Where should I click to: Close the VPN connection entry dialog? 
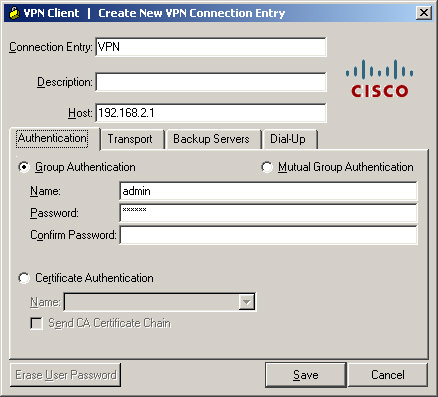click(x=424, y=13)
